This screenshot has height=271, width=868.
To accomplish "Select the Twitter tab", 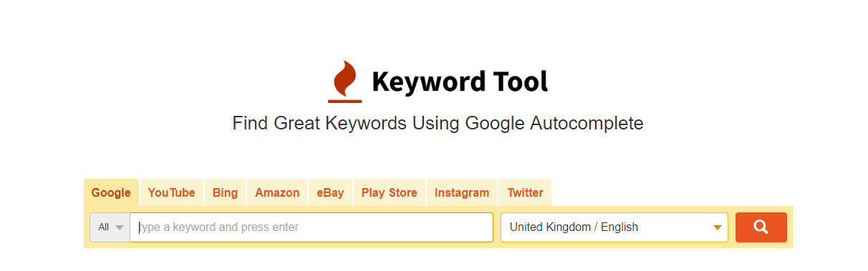I will click(x=525, y=192).
